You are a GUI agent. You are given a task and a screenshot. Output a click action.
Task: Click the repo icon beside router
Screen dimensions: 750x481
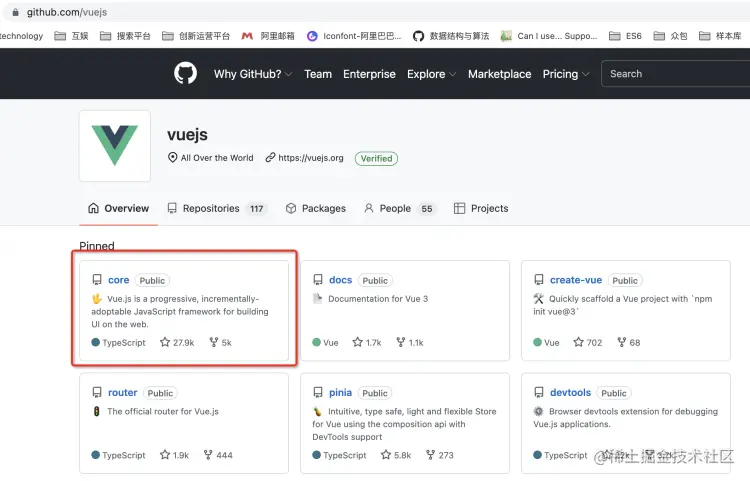97,393
